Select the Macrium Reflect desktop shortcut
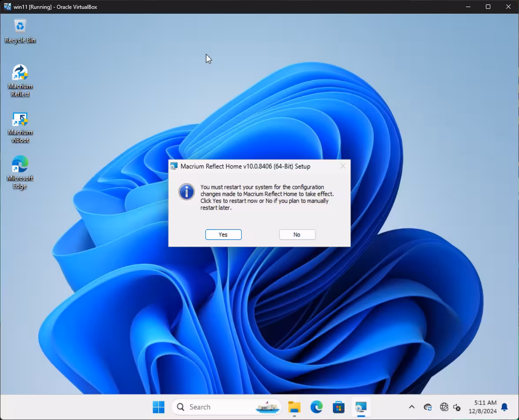This screenshot has height=420, width=519. point(20,81)
